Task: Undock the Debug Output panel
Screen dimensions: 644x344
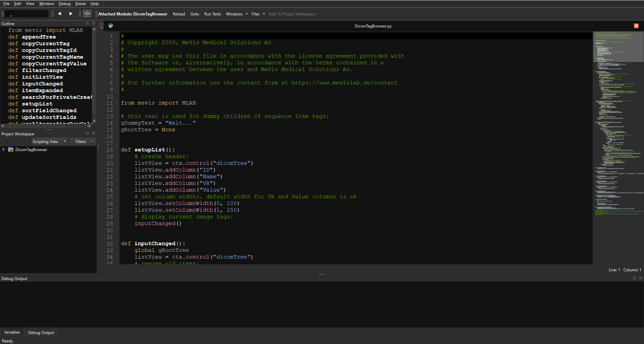Action: coord(634,278)
